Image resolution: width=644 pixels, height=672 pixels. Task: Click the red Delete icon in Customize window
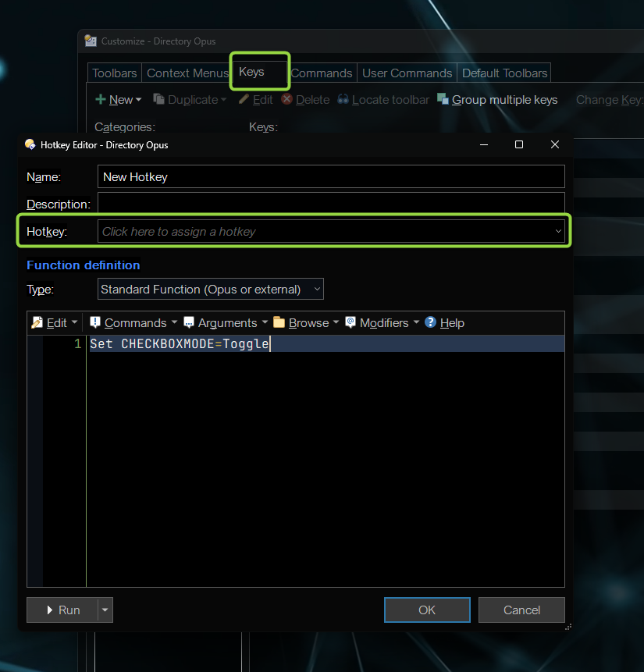[x=286, y=99]
